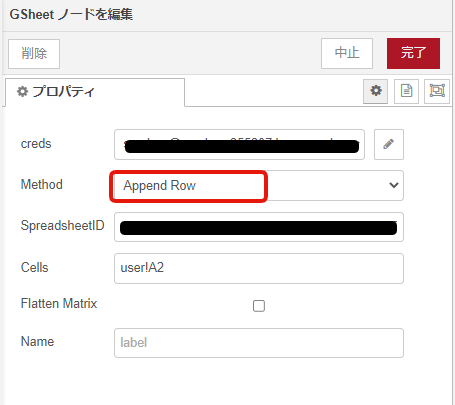Click the Name label text
Image resolution: width=455 pixels, height=405 pixels.
click(37, 342)
